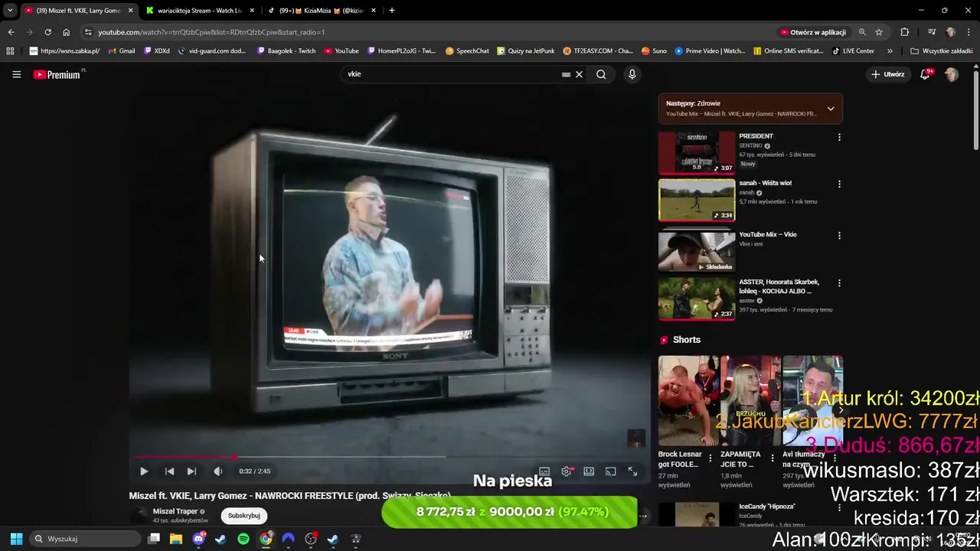
Task: Bookmark this page with the star
Action: 879,32
